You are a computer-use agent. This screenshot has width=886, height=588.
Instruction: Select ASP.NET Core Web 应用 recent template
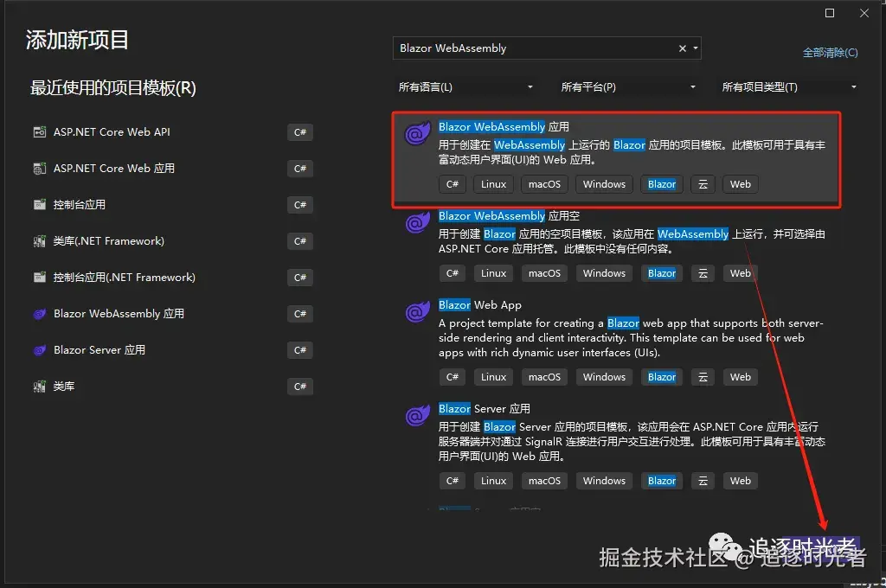click(172, 169)
